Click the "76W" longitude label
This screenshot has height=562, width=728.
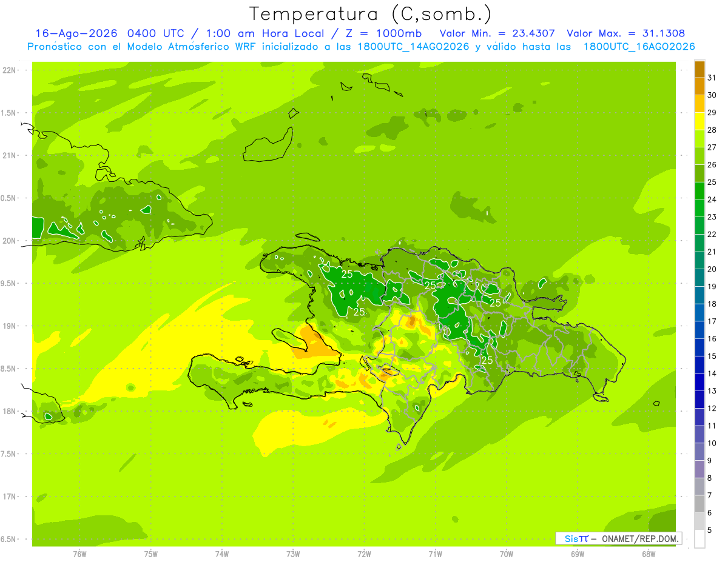tap(79, 554)
